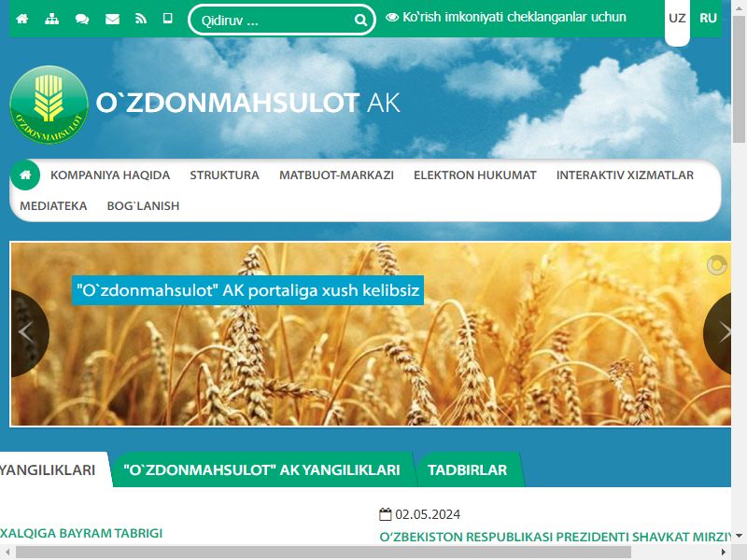Switch language to RU

(708, 18)
